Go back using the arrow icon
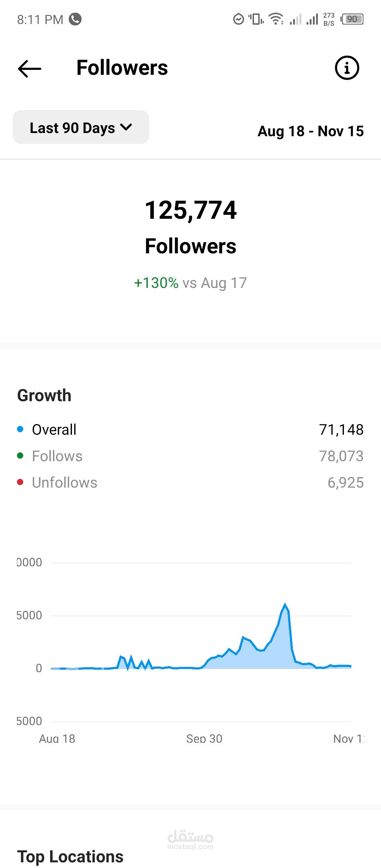Viewport: 381px width, 868px height. point(30,68)
